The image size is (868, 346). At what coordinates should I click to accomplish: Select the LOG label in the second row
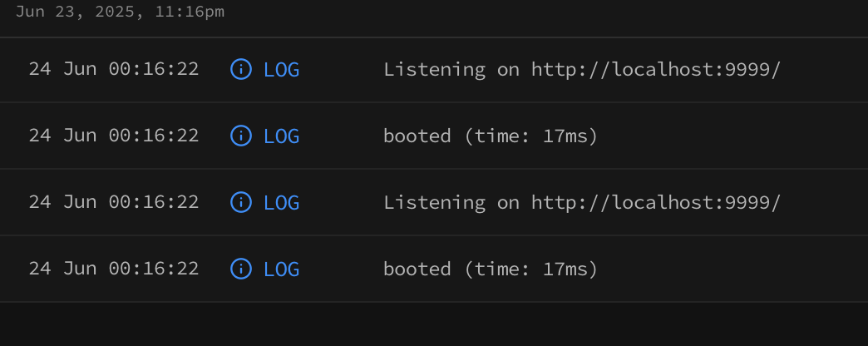tap(281, 136)
